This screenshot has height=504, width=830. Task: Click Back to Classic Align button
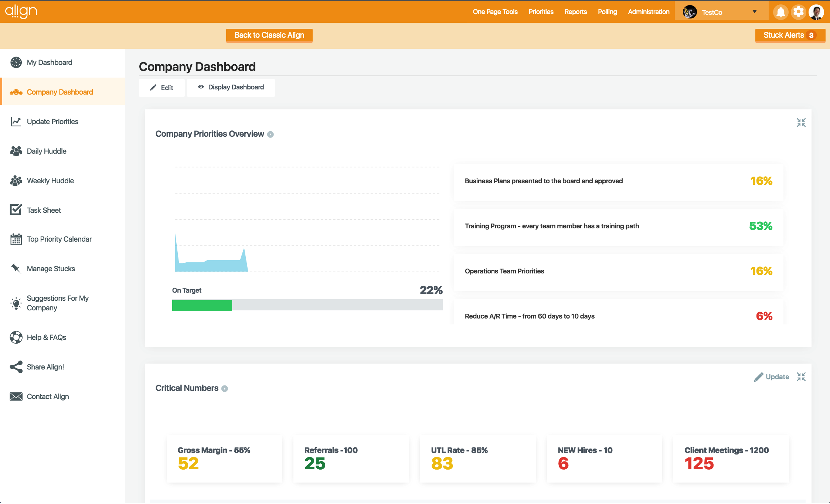269,35
